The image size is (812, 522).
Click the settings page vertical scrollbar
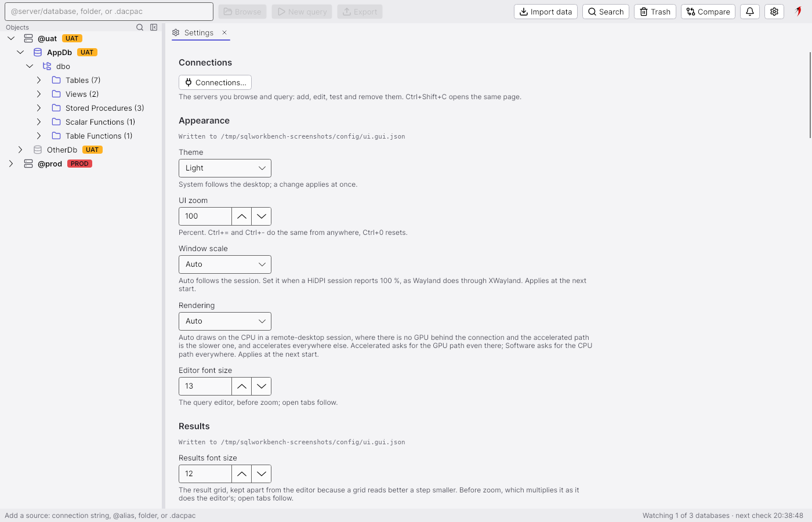810,95
